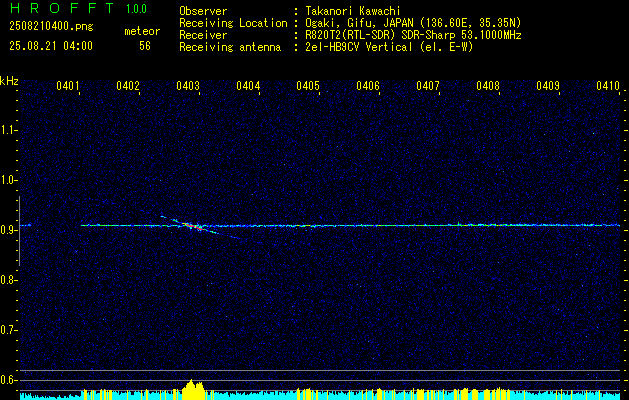This screenshot has height=400, width=629.
Task: Click the 0403 time marker
Action: (x=188, y=86)
